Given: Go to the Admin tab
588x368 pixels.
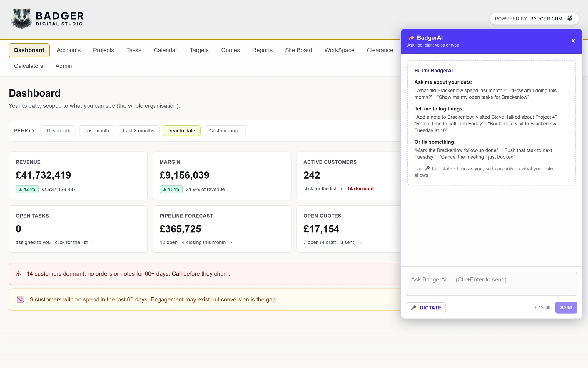Looking at the screenshot, I should [64, 66].
